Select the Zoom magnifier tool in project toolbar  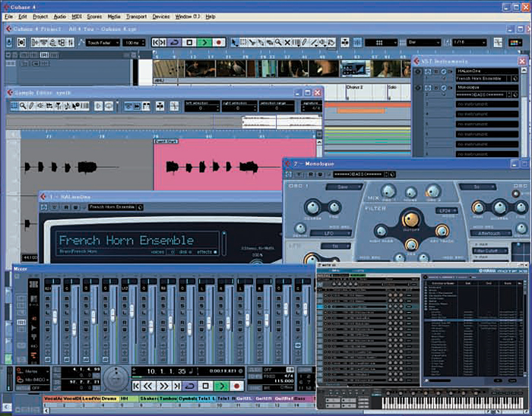278,43
